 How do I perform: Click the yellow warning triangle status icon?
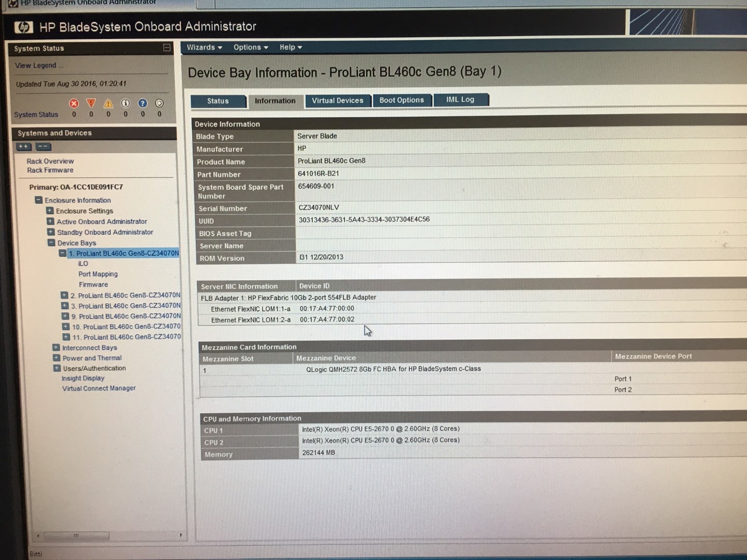[108, 103]
